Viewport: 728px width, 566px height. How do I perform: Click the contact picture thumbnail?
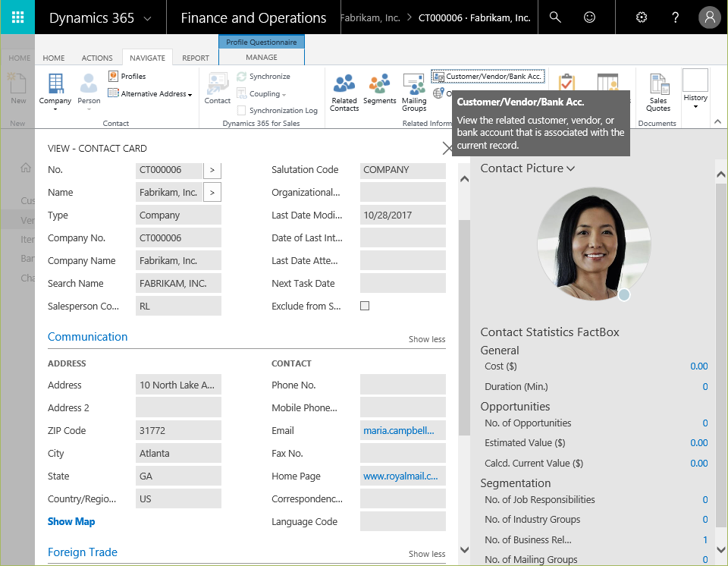tap(594, 244)
